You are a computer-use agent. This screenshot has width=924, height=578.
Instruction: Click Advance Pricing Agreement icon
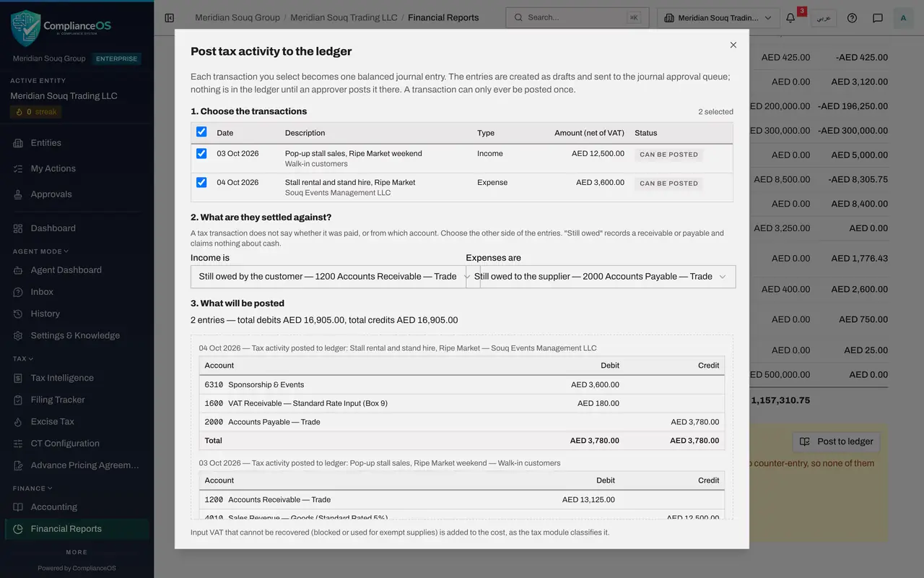point(18,465)
